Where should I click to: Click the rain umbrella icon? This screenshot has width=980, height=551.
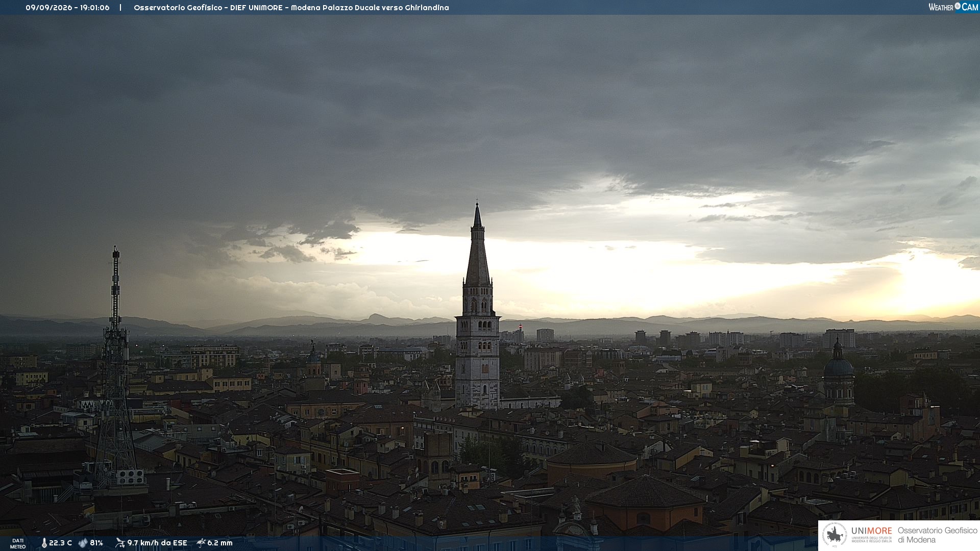pyautogui.click(x=201, y=543)
